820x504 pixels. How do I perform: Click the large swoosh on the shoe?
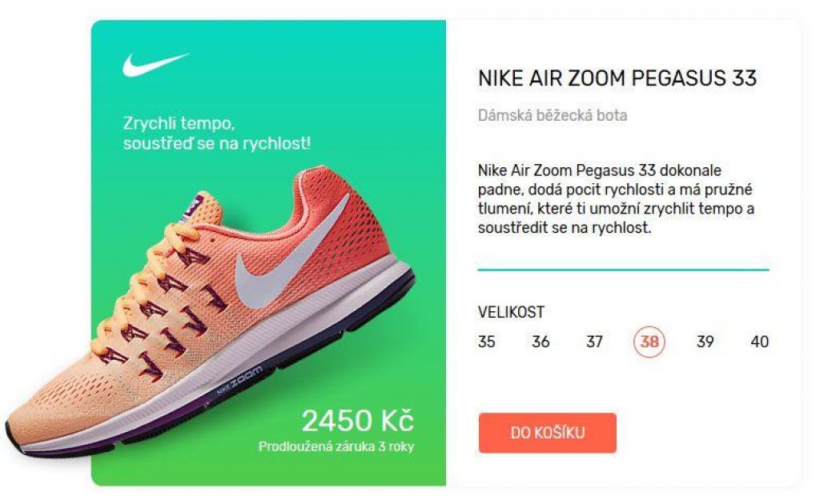[293, 250]
